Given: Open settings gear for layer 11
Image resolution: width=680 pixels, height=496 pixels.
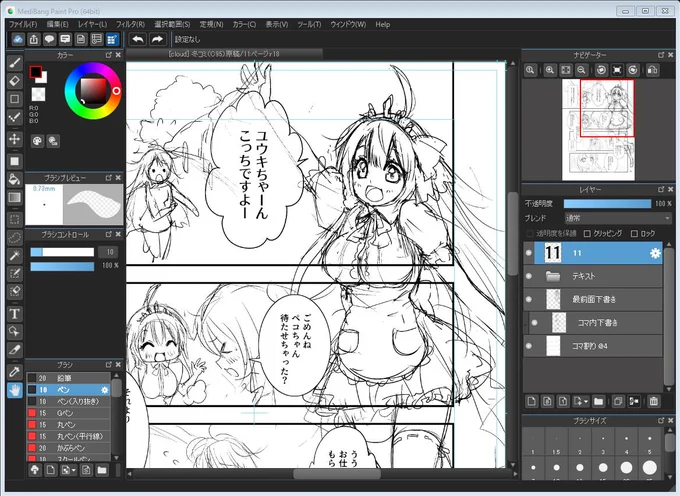Looking at the screenshot, I should pos(655,253).
